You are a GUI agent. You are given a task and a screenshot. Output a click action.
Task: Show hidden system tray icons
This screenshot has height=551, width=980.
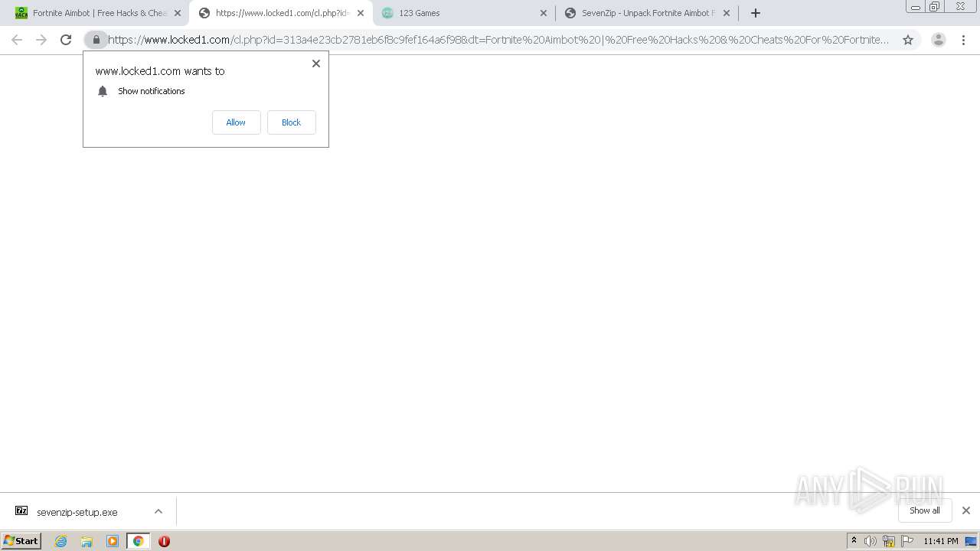[x=854, y=541]
